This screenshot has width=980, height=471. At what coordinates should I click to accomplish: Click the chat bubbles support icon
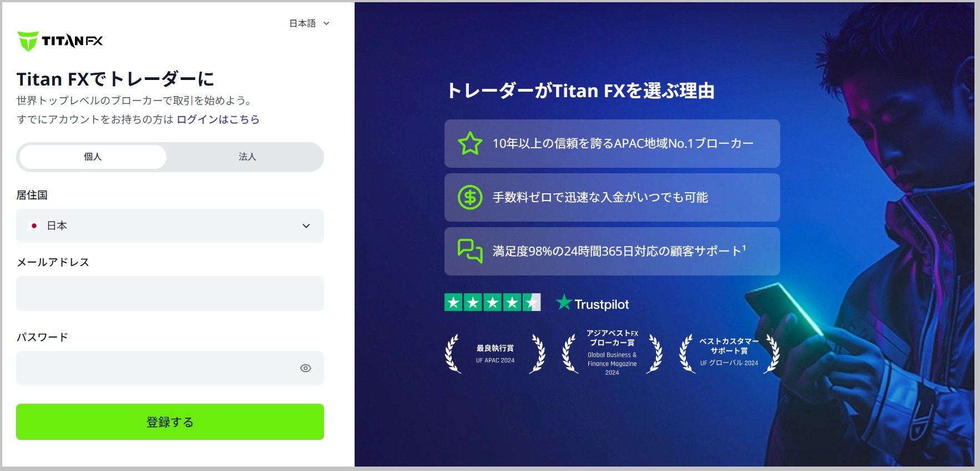pos(470,251)
